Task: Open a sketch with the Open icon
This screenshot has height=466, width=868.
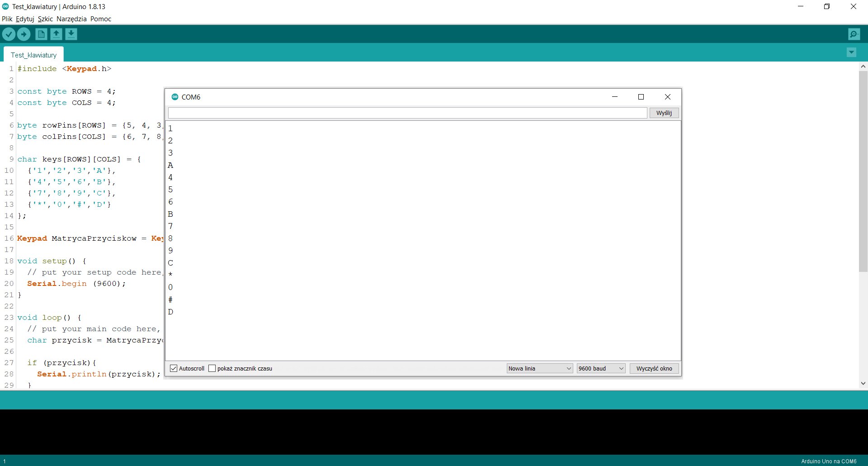Action: [x=57, y=34]
